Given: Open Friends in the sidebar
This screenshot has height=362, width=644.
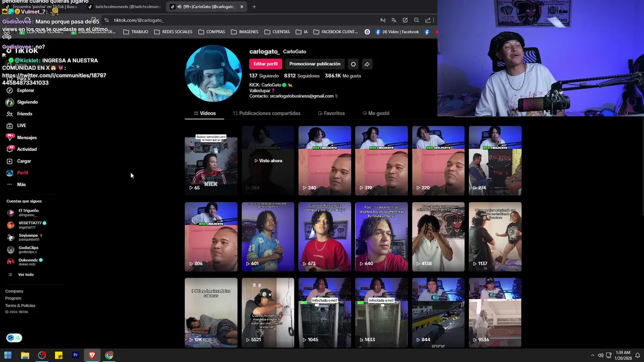Looking at the screenshot, I should (24, 114).
